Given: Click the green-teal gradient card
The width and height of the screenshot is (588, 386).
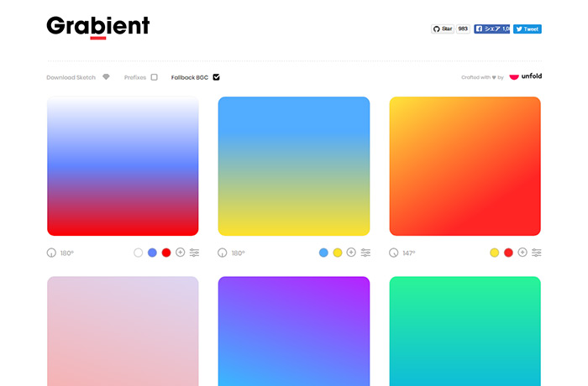Looking at the screenshot, I should click(465, 331).
